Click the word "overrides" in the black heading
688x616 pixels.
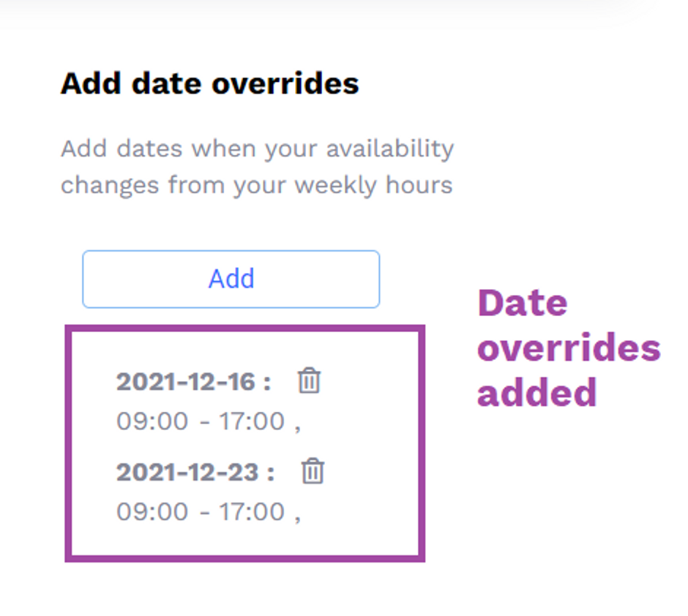pos(285,83)
